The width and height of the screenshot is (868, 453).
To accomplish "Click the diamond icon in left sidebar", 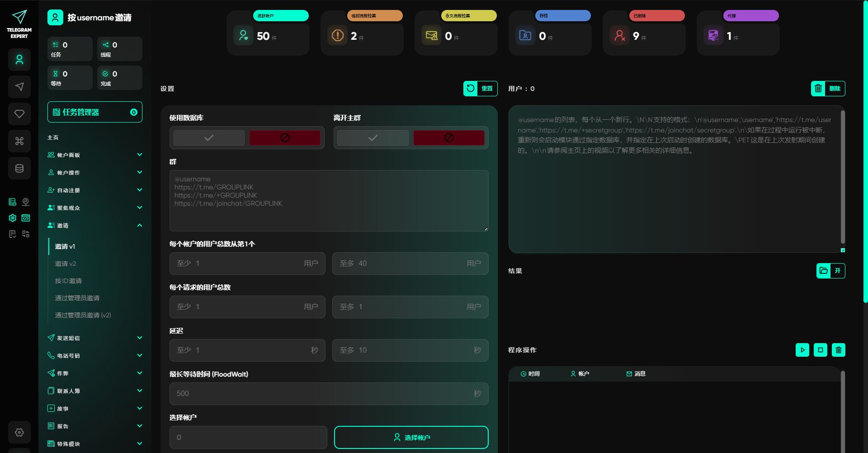I will [x=19, y=114].
